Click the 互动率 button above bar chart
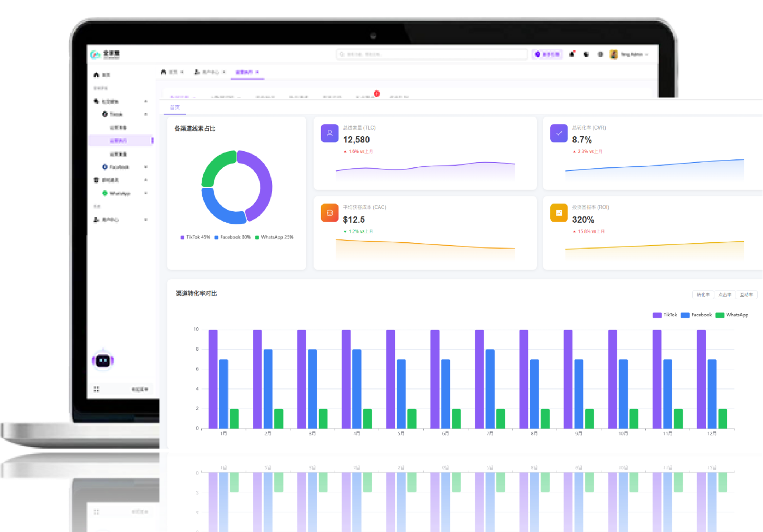The height and width of the screenshot is (532, 763). [747, 295]
